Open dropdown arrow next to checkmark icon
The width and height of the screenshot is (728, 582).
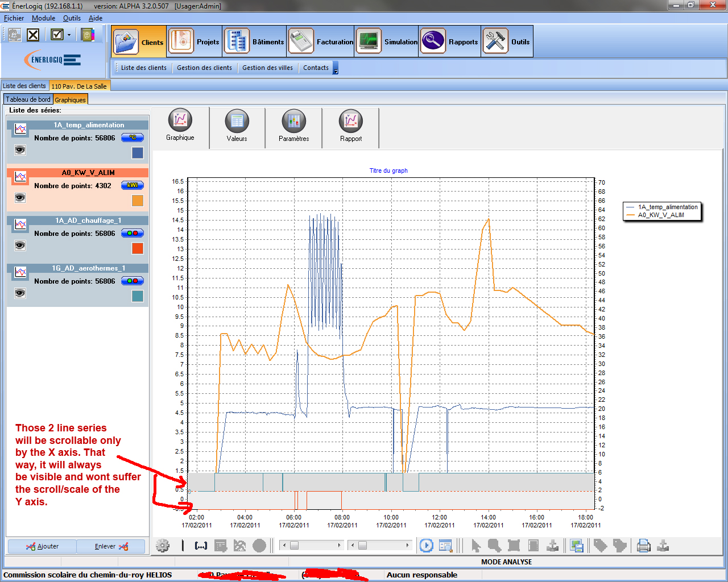click(69, 35)
